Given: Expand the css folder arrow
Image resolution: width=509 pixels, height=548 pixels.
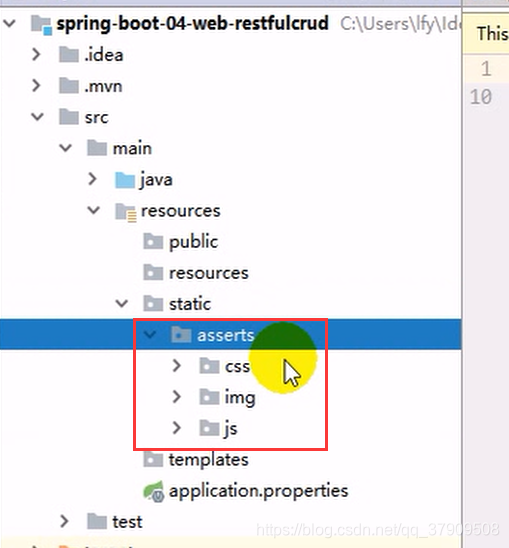Looking at the screenshot, I should pyautogui.click(x=177, y=366).
